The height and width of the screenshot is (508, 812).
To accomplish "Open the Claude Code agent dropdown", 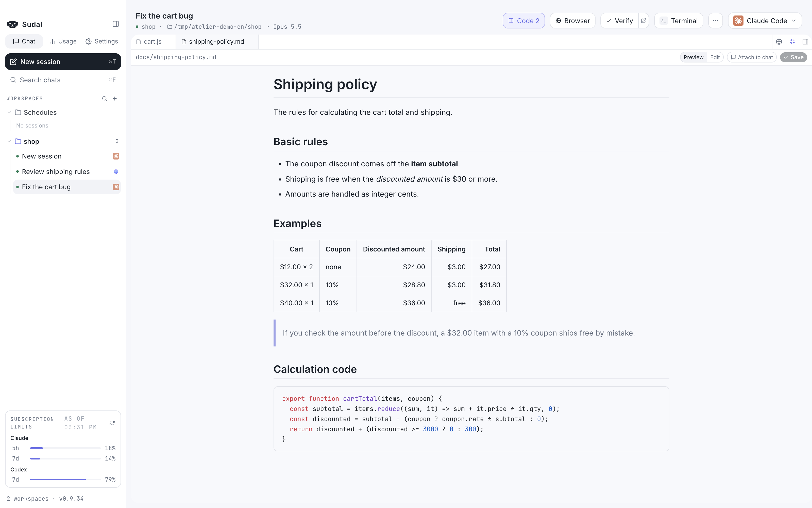I will 765,21.
